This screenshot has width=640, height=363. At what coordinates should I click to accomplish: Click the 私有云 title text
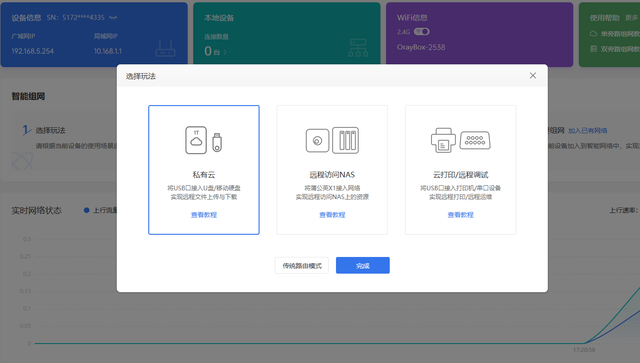click(204, 175)
